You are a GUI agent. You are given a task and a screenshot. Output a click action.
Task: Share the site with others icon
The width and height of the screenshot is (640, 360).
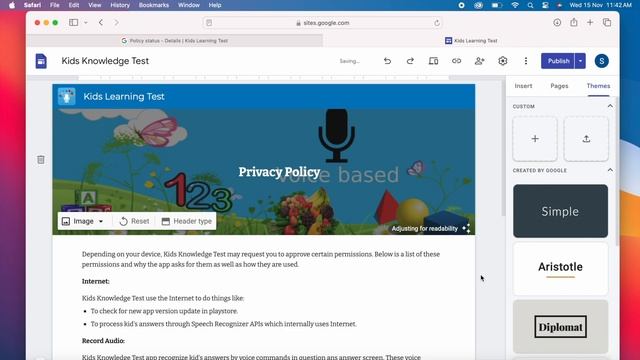coord(480,61)
